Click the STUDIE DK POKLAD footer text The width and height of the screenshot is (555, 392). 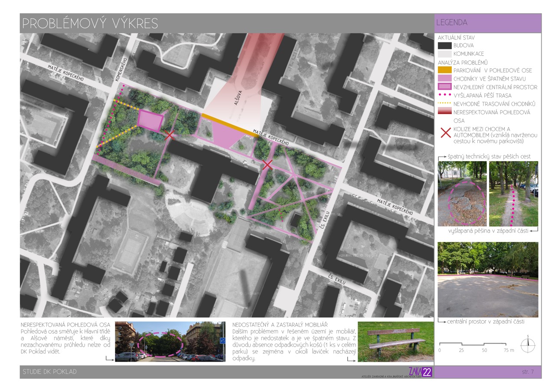[x=50, y=372]
